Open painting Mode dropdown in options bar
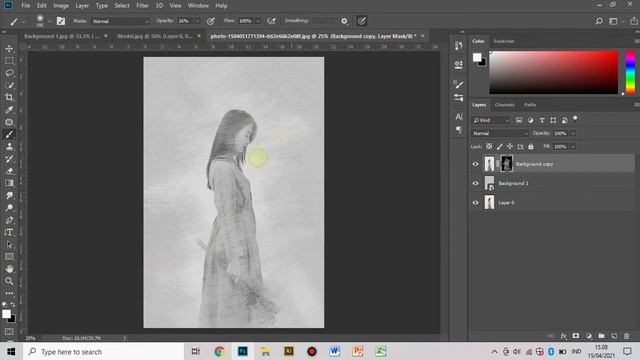This screenshot has width=640, height=360. pyautogui.click(x=120, y=21)
